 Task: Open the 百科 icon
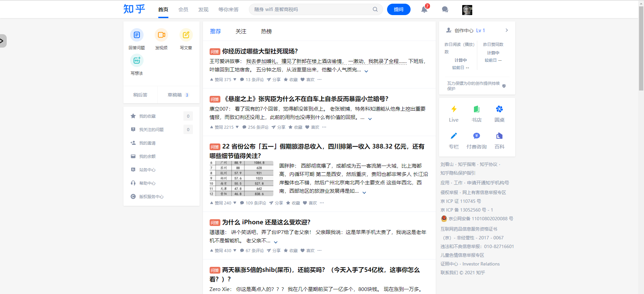click(x=499, y=136)
